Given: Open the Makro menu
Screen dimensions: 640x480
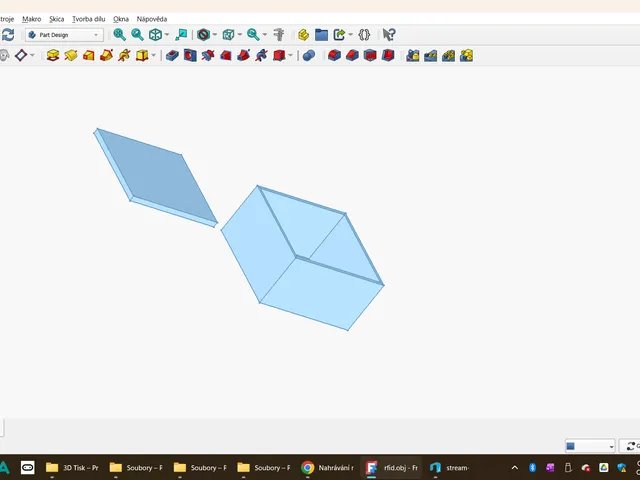Looking at the screenshot, I should click(x=31, y=19).
